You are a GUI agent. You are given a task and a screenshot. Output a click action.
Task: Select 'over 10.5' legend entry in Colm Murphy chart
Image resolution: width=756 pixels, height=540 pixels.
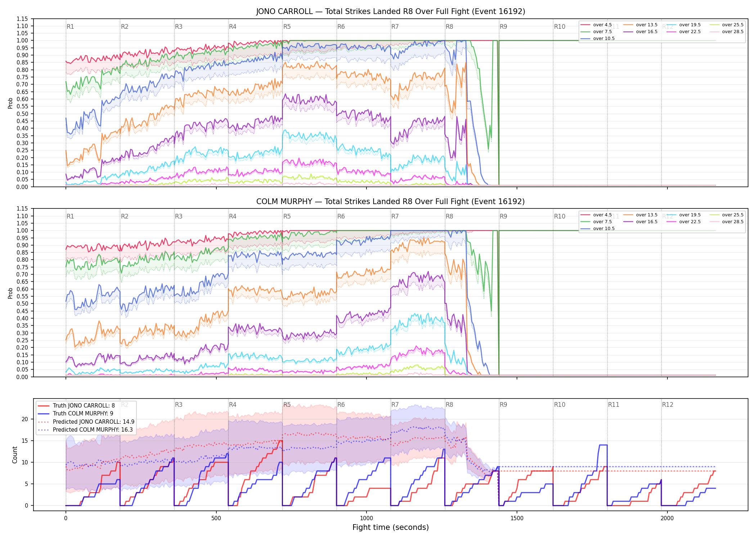(597, 229)
